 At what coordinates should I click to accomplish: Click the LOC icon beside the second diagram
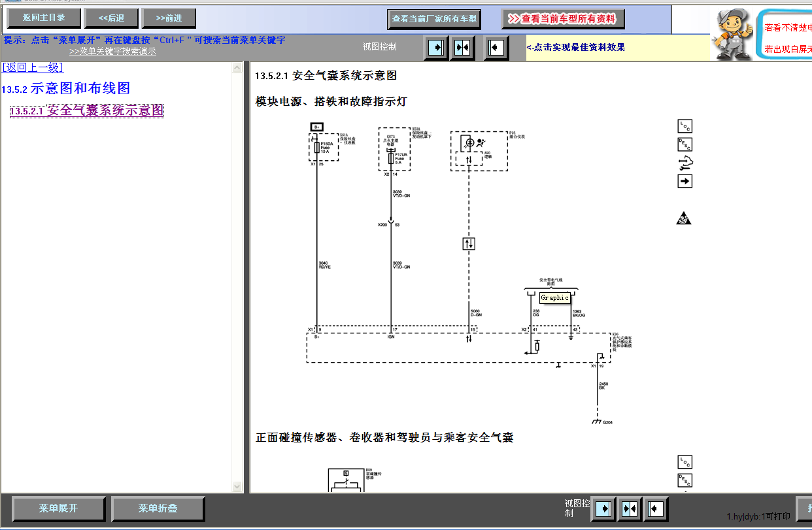pos(685,462)
